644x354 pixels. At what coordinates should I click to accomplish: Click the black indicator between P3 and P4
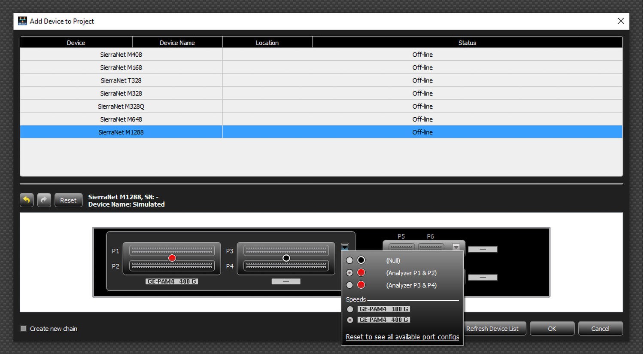[x=286, y=258]
